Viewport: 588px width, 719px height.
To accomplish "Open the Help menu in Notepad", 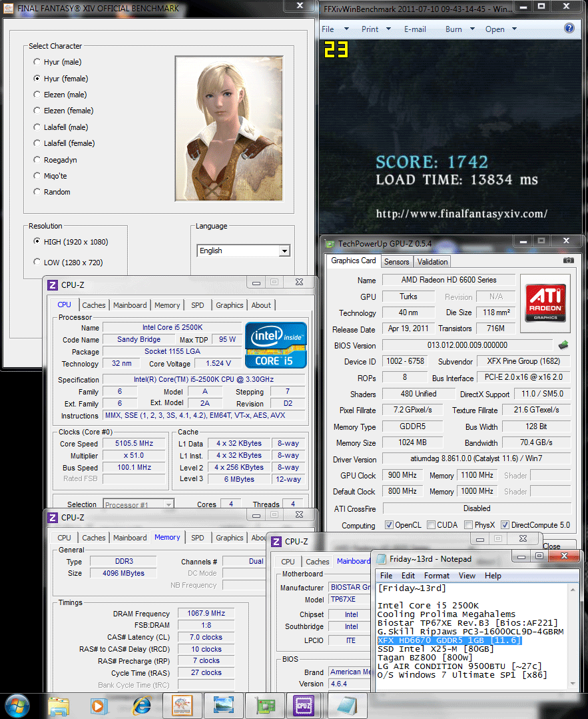I will (x=493, y=576).
